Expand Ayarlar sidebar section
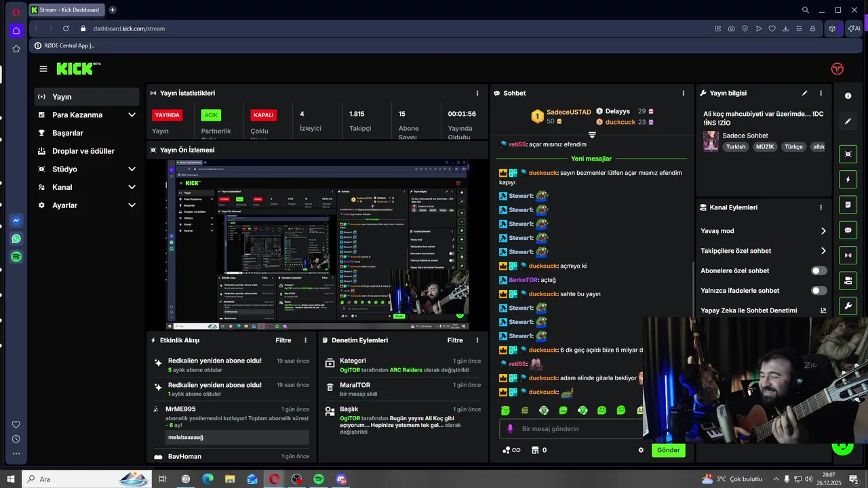 click(x=132, y=205)
